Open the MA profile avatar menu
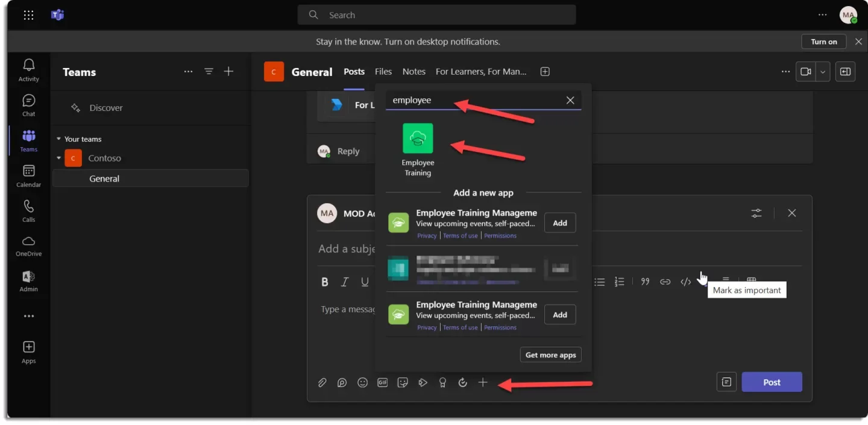 tap(849, 15)
